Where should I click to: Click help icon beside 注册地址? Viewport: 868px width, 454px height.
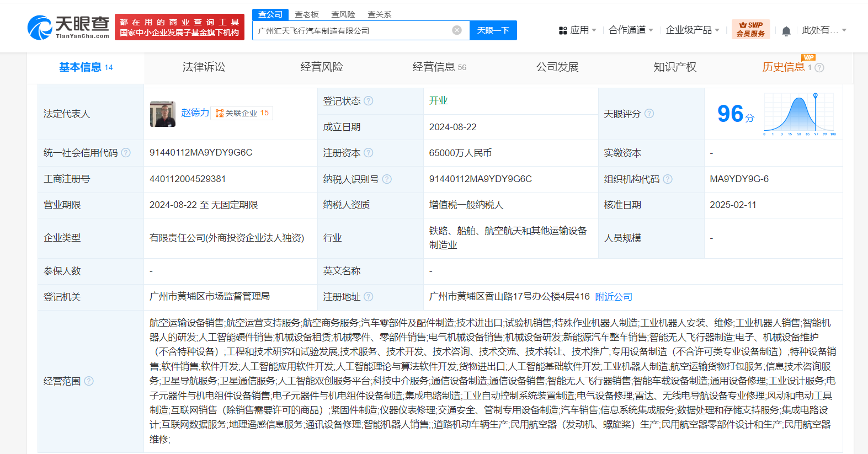click(x=369, y=297)
